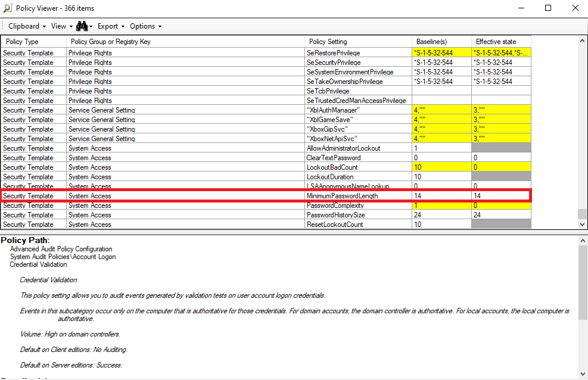Sort by the Policy Setting column header
Viewport: 588px width, 380px height.
pyautogui.click(x=357, y=42)
